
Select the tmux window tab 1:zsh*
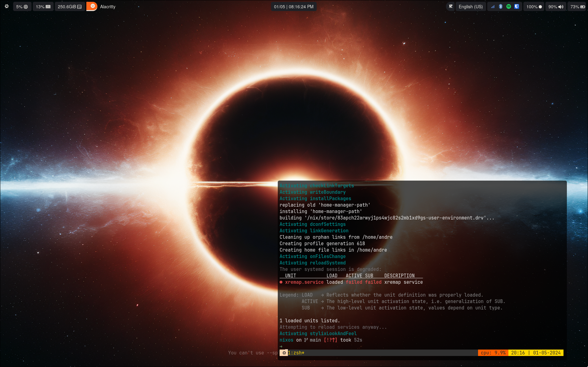click(x=296, y=353)
